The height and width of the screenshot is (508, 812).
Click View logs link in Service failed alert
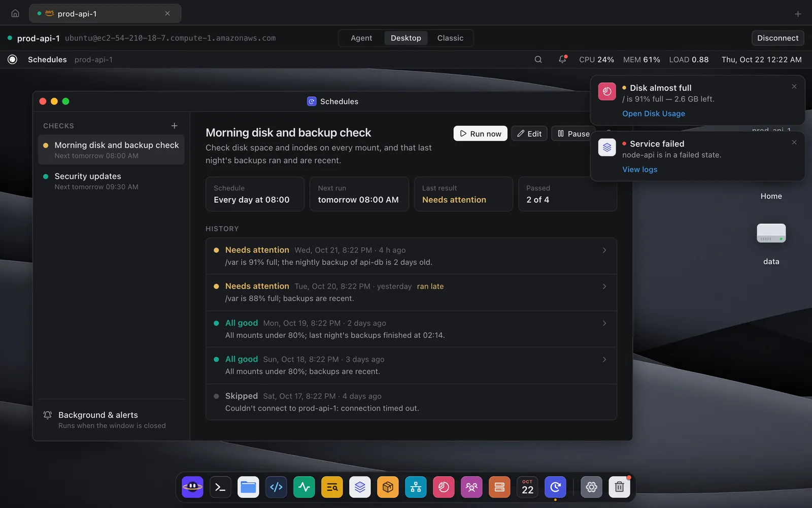tap(639, 170)
